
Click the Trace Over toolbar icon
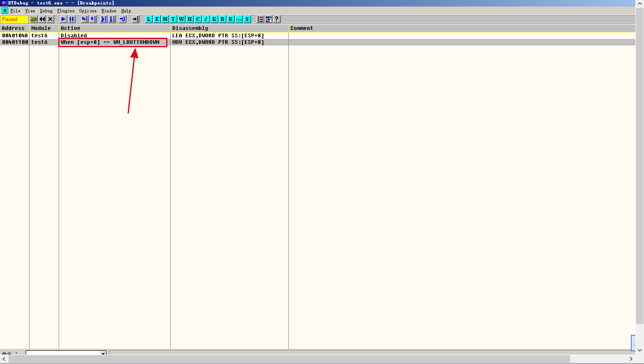click(112, 19)
